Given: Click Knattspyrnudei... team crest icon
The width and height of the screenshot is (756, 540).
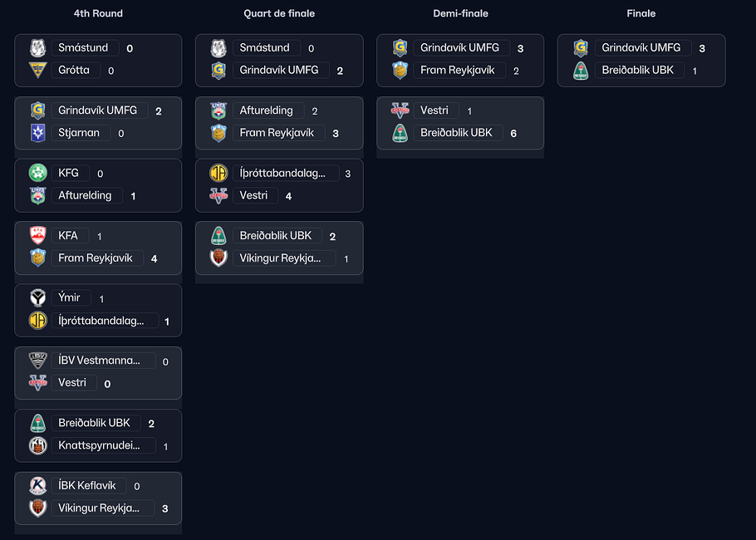Looking at the screenshot, I should point(37,445).
